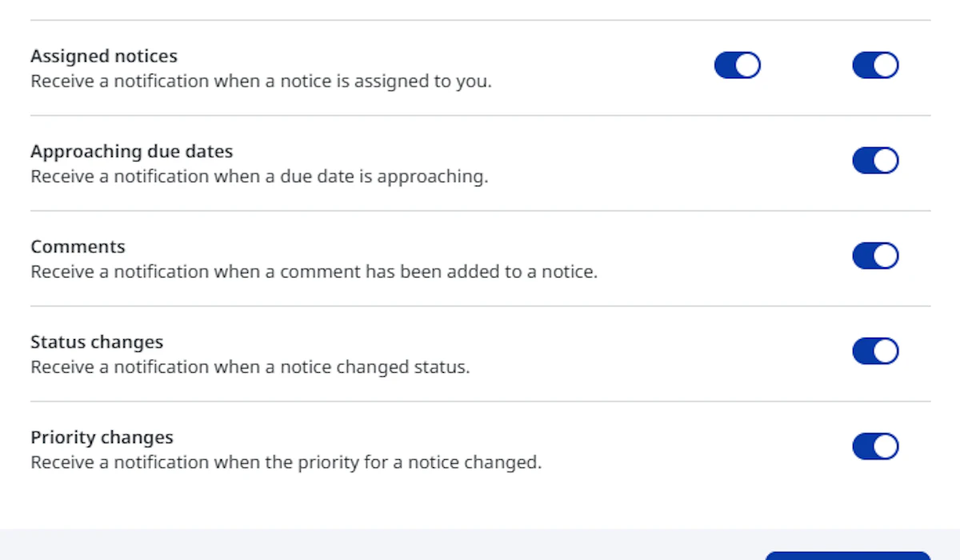Click the Comments heading label
Screen dimensions: 960x560
78,246
